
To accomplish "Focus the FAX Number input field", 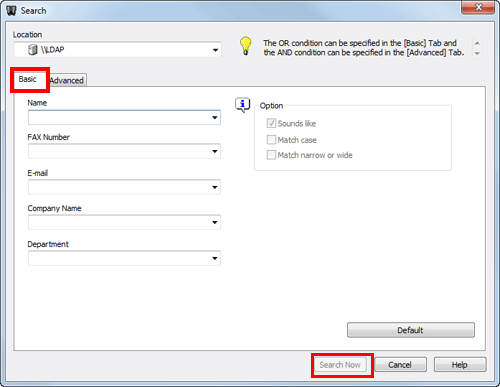I will (124, 151).
